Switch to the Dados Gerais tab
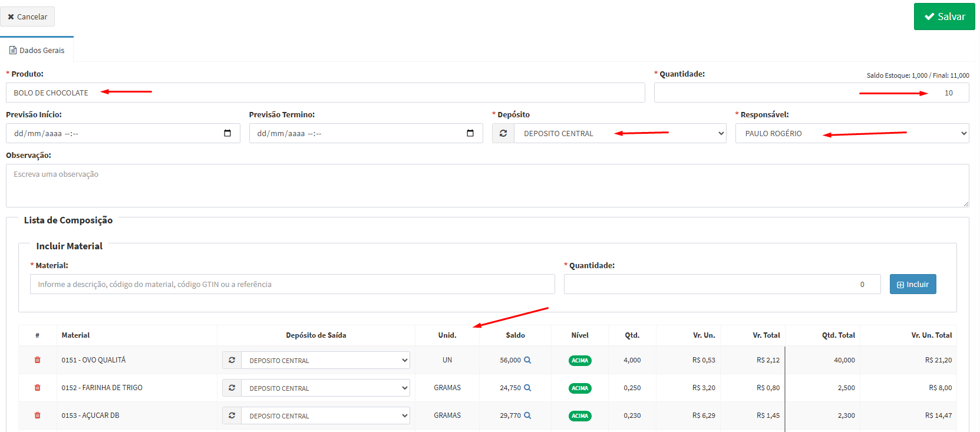The height and width of the screenshot is (432, 980). (x=37, y=50)
